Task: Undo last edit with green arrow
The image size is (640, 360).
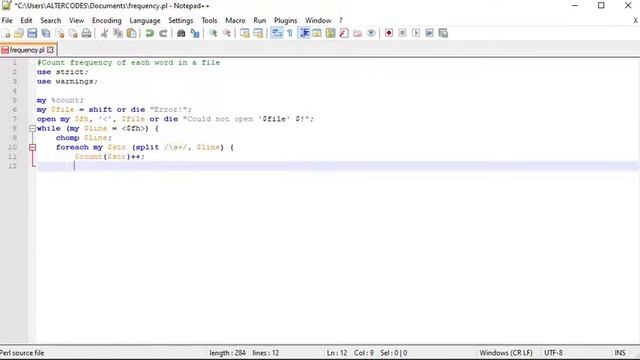Action: 149,33
